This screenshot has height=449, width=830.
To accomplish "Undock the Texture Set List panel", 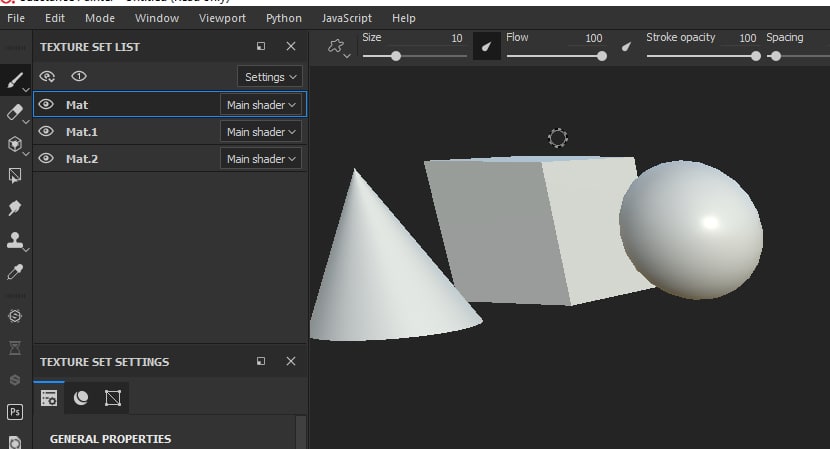I will tap(261, 46).
